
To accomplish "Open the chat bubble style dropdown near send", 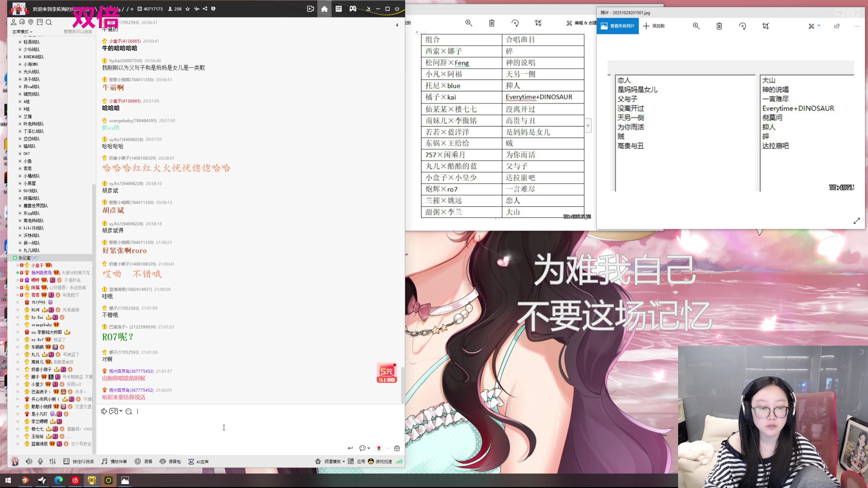I will pyautogui.click(x=365, y=448).
